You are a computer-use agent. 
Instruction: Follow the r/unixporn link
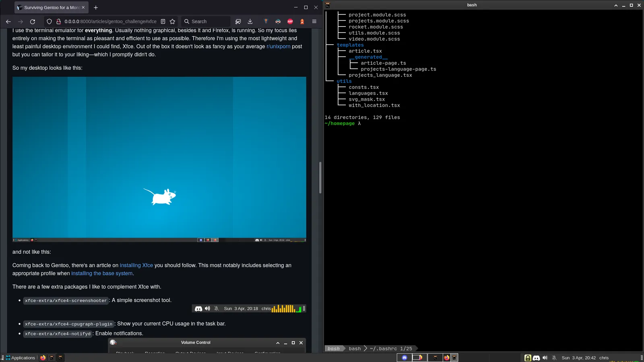[x=278, y=47]
